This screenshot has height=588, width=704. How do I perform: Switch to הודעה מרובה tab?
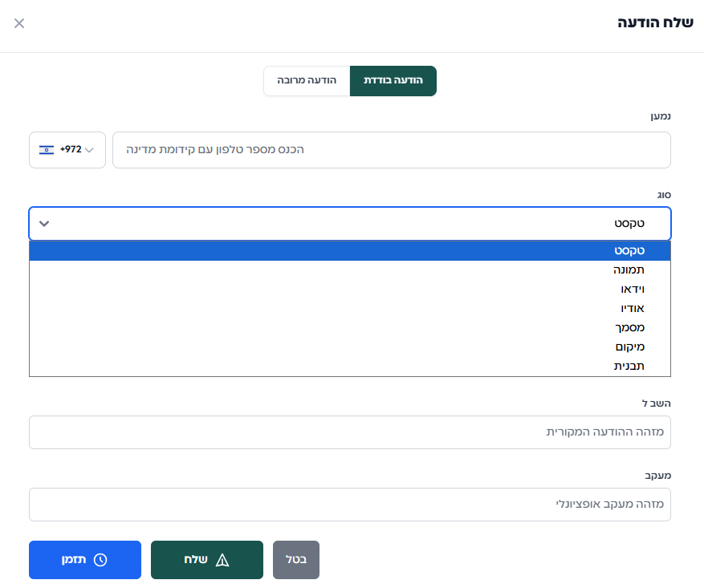pos(307,81)
